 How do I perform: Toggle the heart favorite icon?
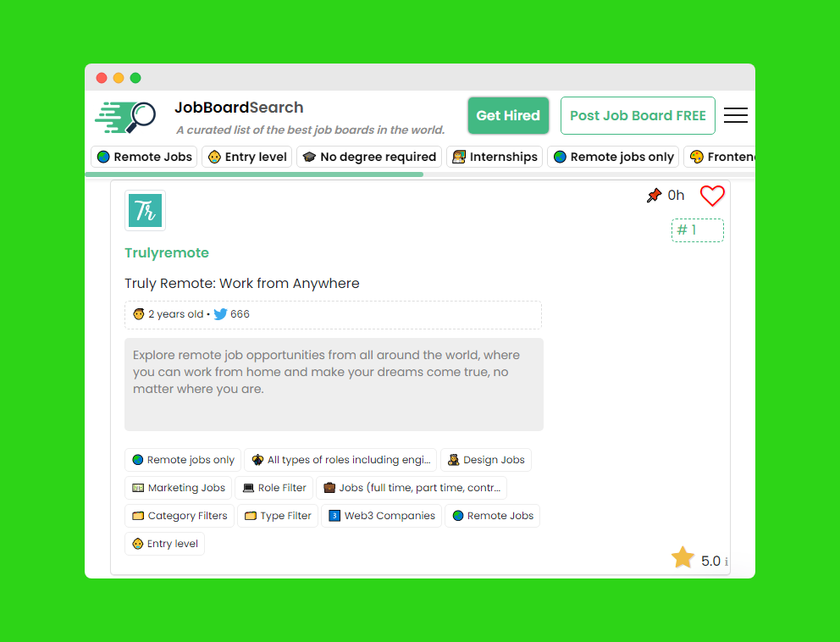tap(712, 196)
